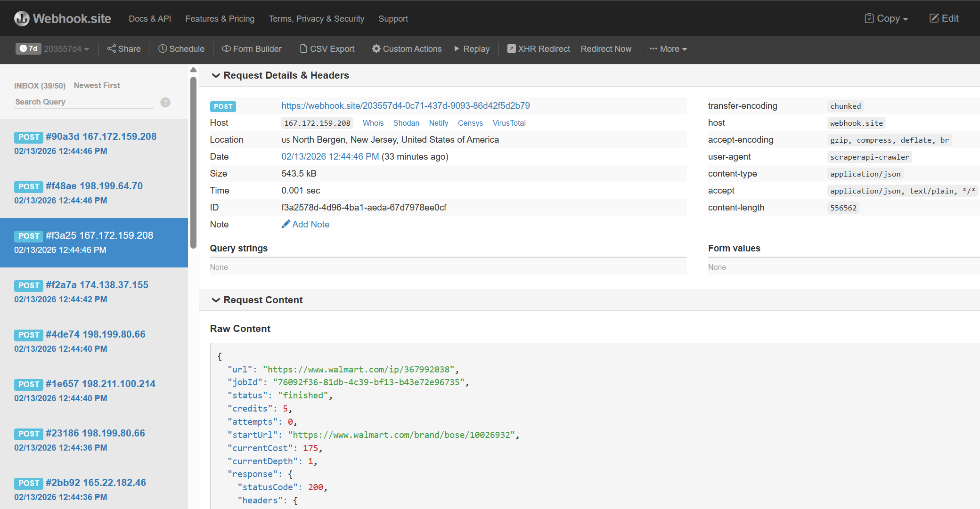Image resolution: width=980 pixels, height=509 pixels.
Task: Open Whois lookup for host IP
Action: coord(373,123)
